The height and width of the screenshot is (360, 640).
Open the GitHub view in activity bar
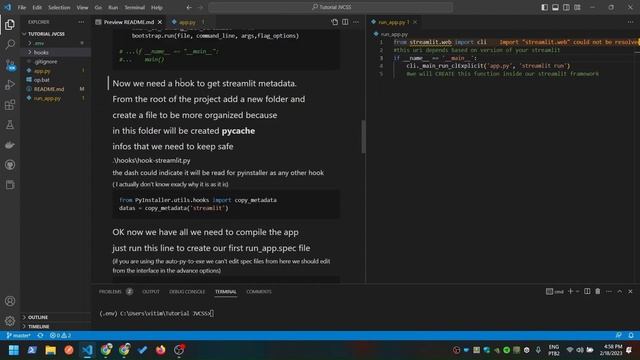(x=10, y=165)
